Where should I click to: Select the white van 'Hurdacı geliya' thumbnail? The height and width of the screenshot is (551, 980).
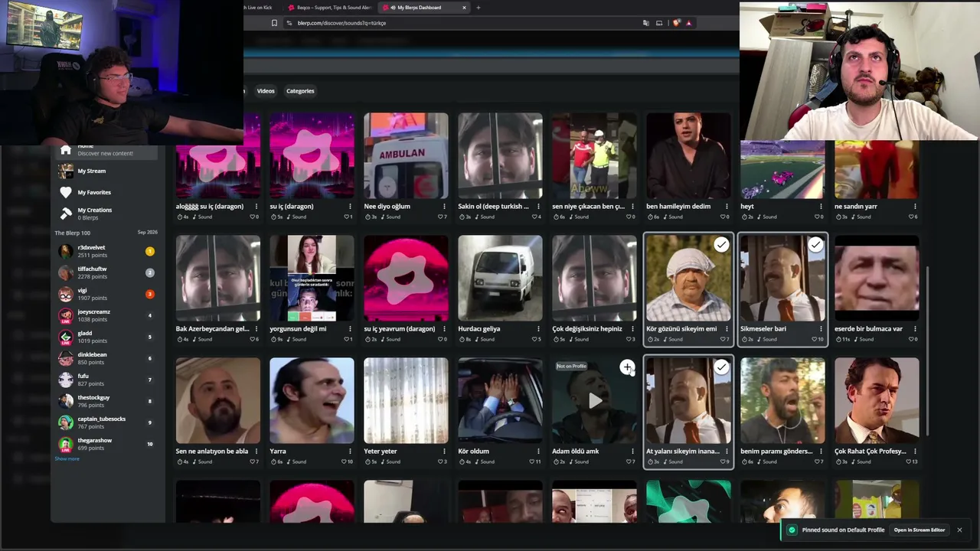pyautogui.click(x=500, y=278)
